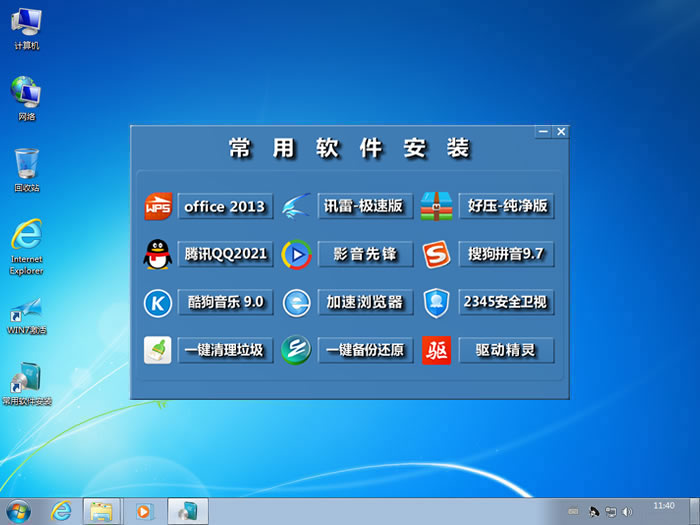Install 腾讯QQ2021
The image size is (700, 525).
[x=225, y=254]
